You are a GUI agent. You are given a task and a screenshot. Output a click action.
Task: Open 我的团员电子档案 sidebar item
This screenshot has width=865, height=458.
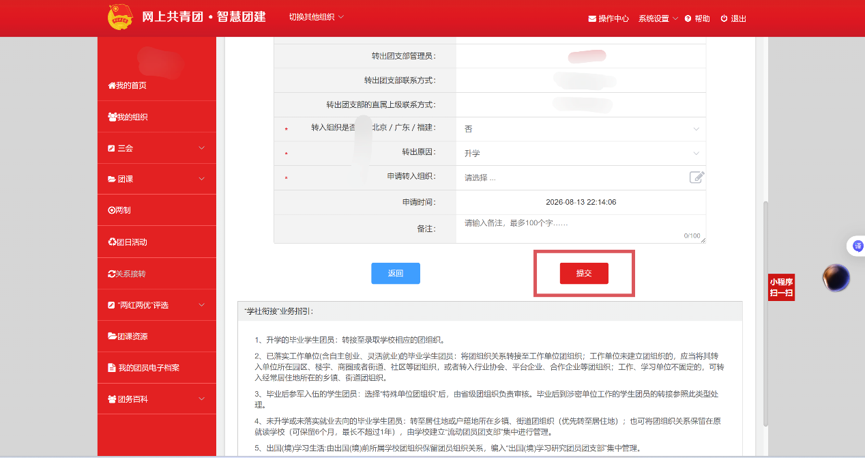click(157, 368)
